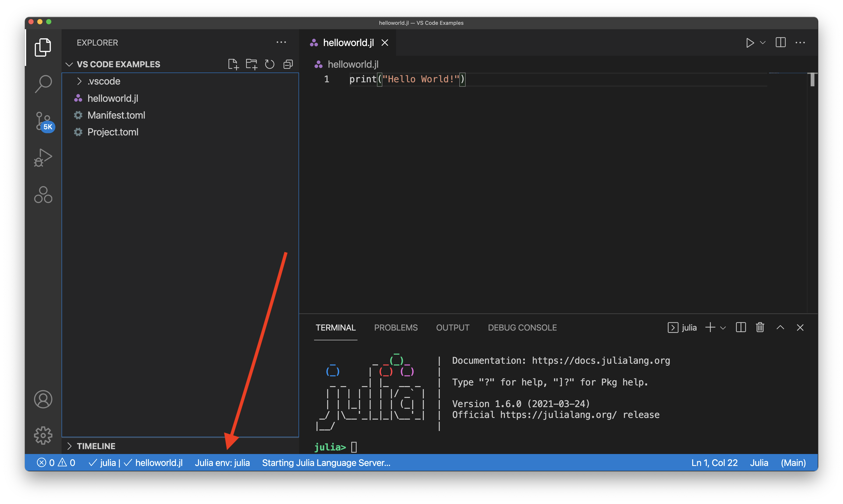The width and height of the screenshot is (843, 504).
Task: Refresh the explorer file list
Action: [270, 64]
